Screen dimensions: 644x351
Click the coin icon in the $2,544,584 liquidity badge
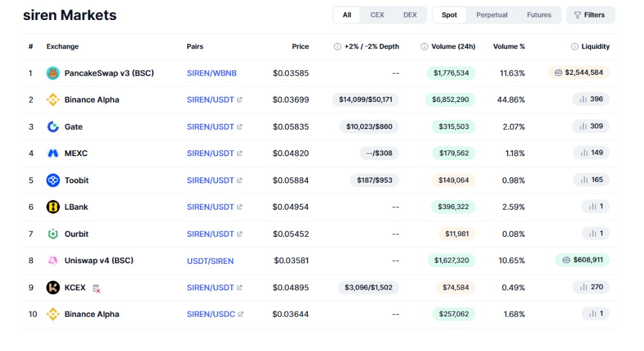click(558, 73)
